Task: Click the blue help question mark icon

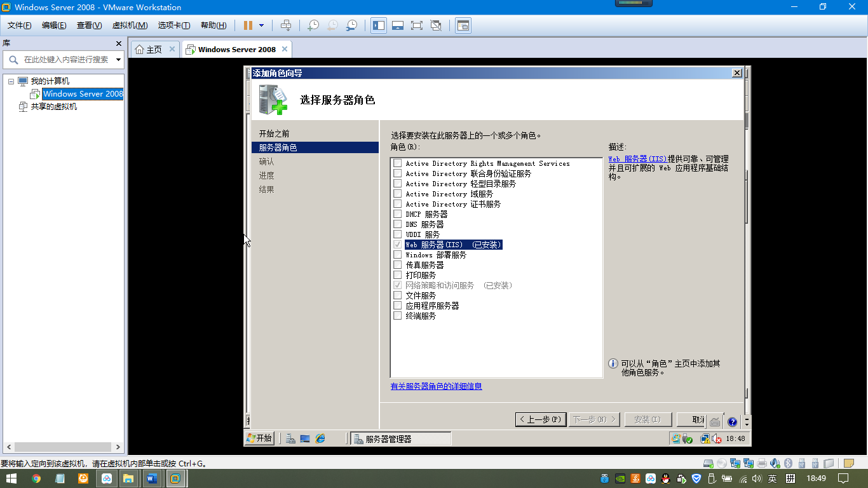Action: coord(732,422)
